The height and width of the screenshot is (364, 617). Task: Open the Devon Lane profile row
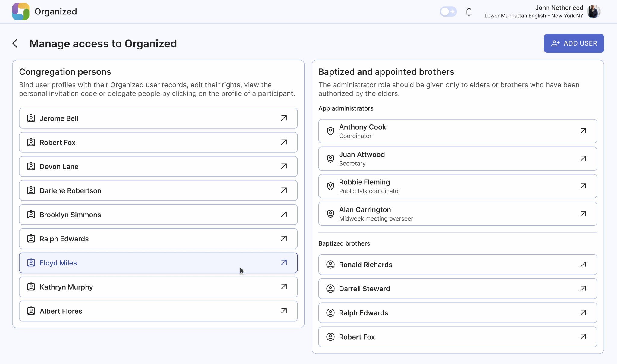(x=158, y=166)
